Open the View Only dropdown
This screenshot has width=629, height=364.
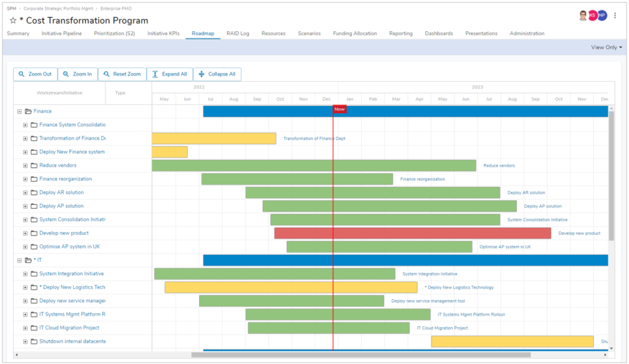coord(606,47)
